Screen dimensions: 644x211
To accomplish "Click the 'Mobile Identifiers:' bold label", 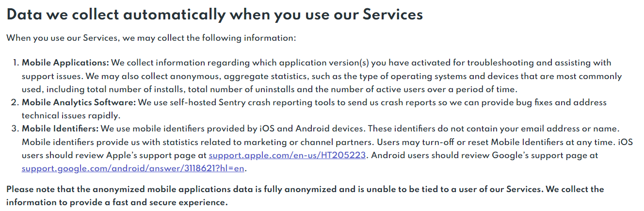I will point(60,129).
